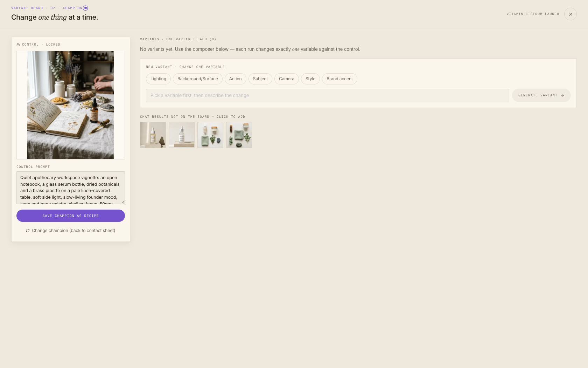
Task: Choose the Subject variable chip
Action: click(x=260, y=79)
